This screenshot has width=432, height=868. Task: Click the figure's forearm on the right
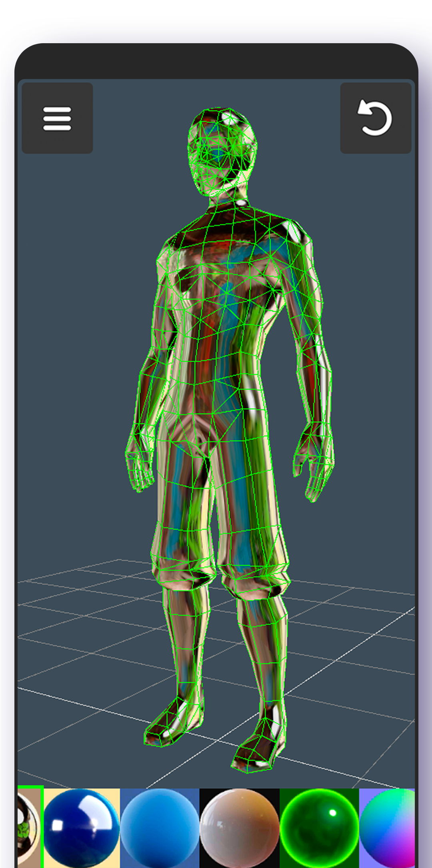pyautogui.click(x=316, y=384)
